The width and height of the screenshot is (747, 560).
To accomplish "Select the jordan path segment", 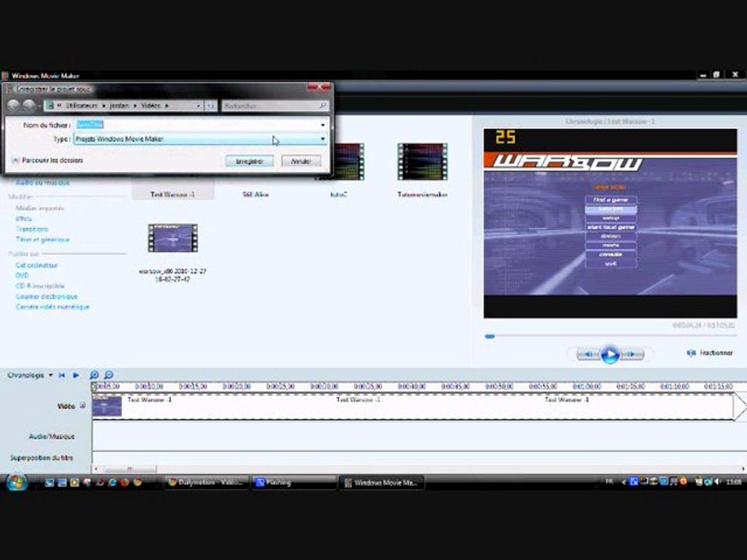I will click(x=119, y=106).
